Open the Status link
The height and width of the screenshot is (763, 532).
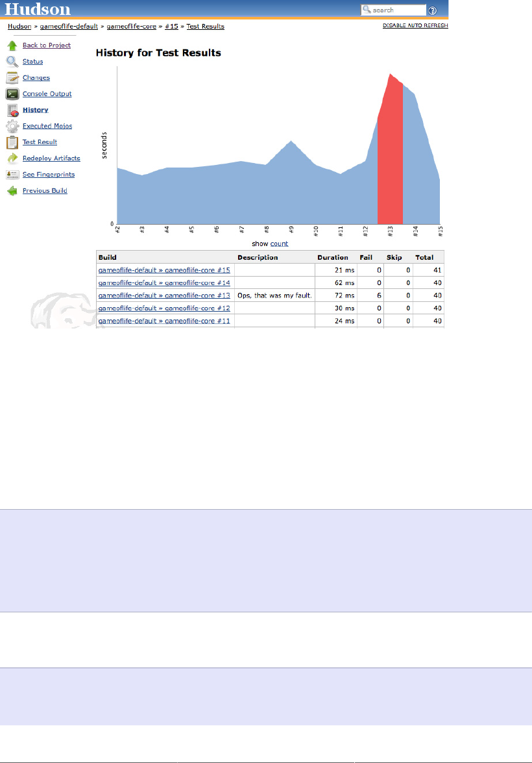coord(32,61)
